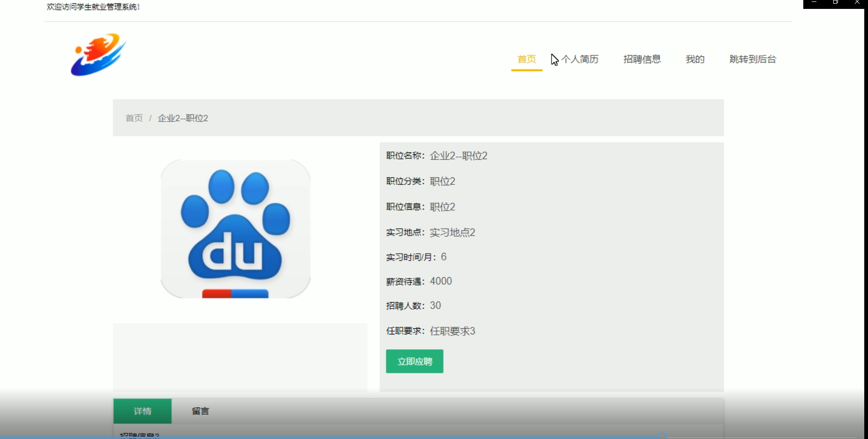Open the 招聘信息 menu item

point(642,59)
